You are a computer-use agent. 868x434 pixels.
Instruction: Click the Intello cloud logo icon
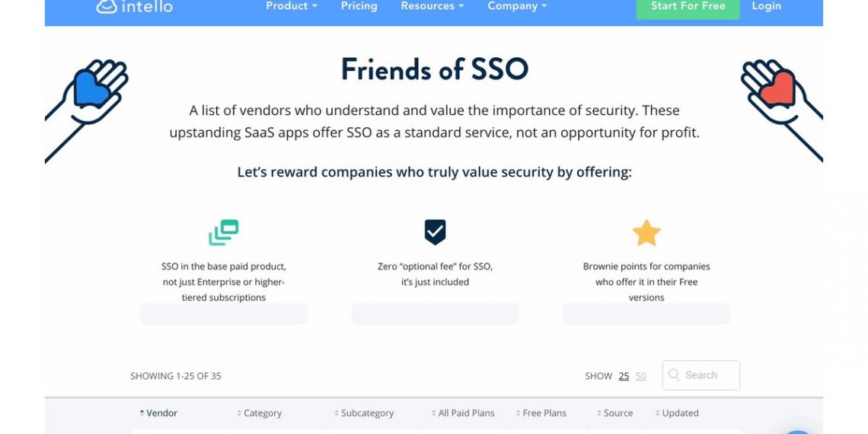(106, 6)
